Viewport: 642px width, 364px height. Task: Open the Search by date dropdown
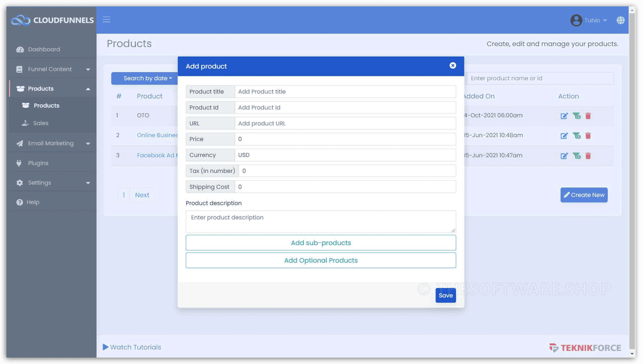pyautogui.click(x=144, y=78)
